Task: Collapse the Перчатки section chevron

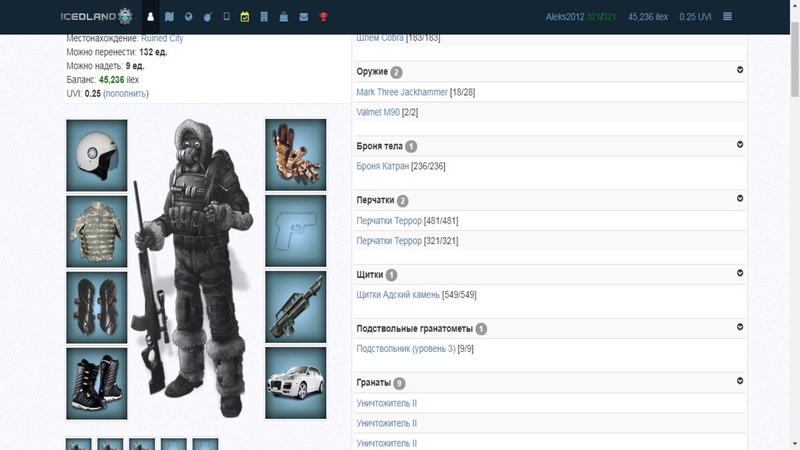Action: [740, 199]
